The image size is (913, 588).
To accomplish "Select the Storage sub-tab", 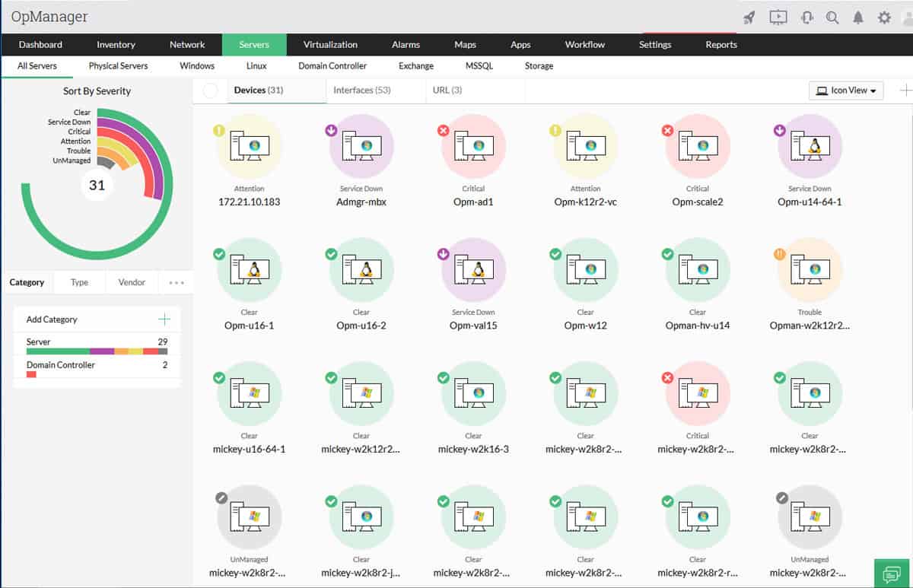I will [x=539, y=66].
